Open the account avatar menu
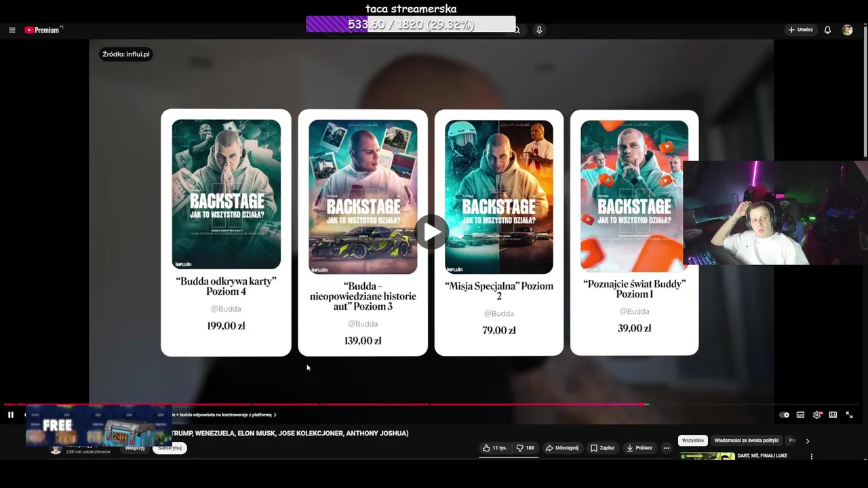868x488 pixels. [x=847, y=30]
